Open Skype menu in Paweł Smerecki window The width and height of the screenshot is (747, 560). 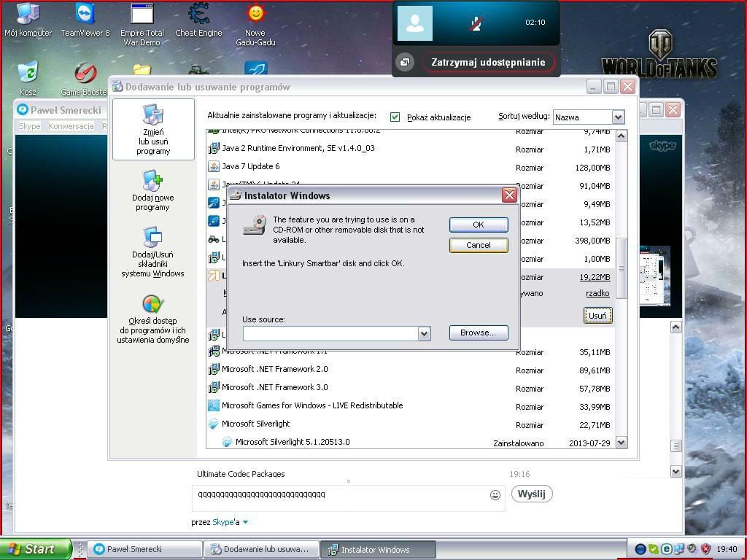[29, 126]
